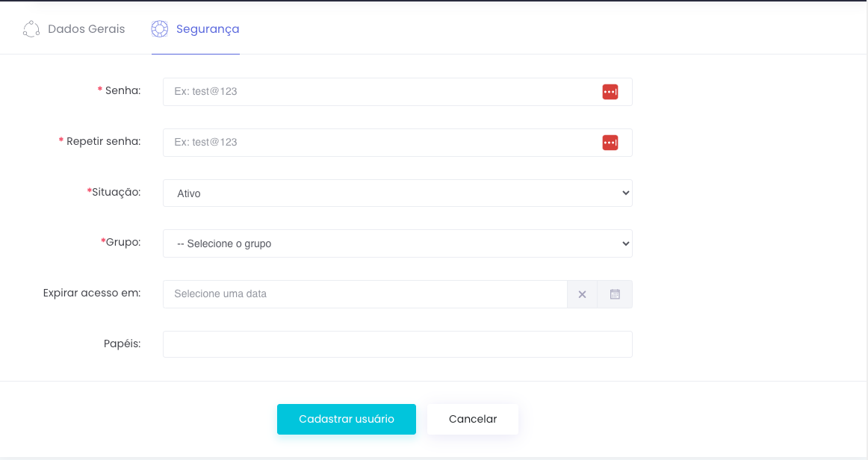Click into the Repetir senha field
This screenshot has height=460, width=868.
tap(381, 143)
